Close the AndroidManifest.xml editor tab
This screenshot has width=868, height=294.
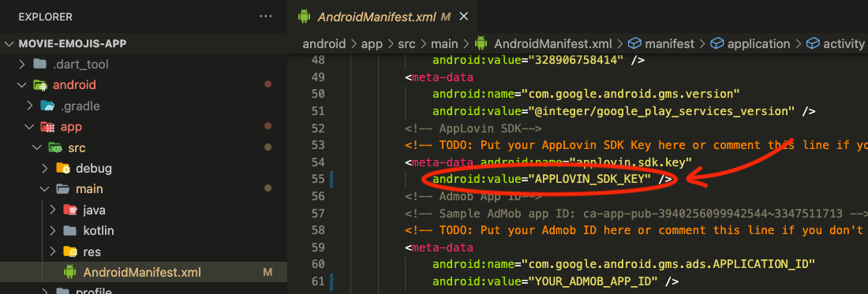point(464,17)
